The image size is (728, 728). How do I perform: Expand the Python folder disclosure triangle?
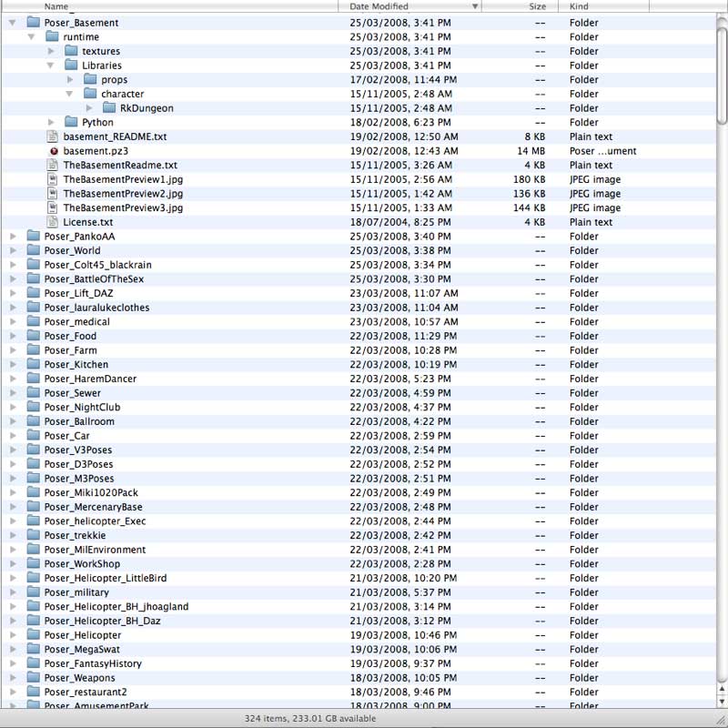point(51,122)
